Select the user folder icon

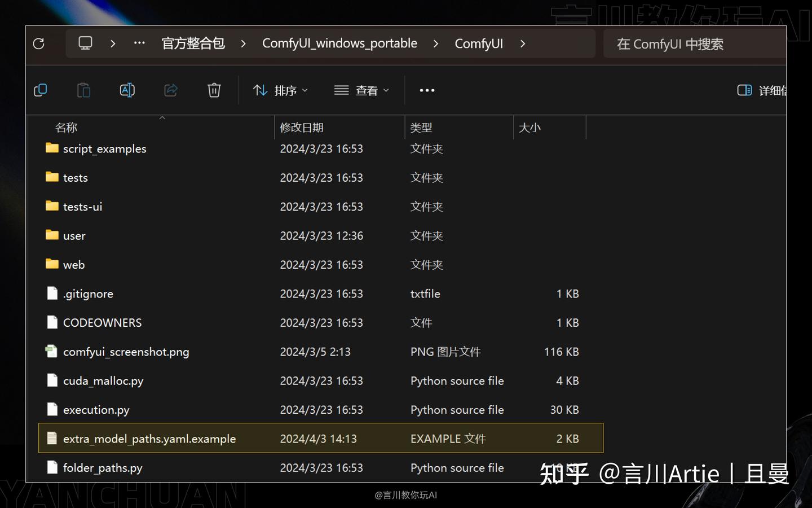coord(52,235)
